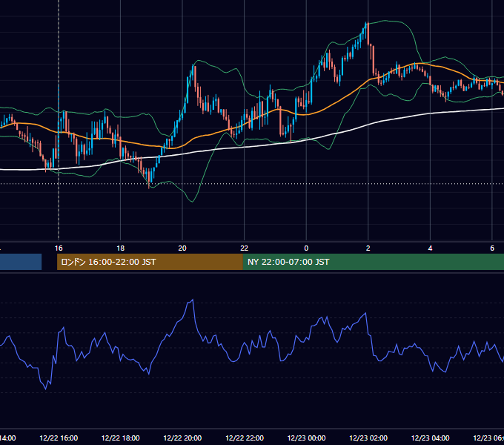Viewport: 504px width, 445px height.
Task: Click the 12/22 22:00 date label
Action: click(x=245, y=438)
